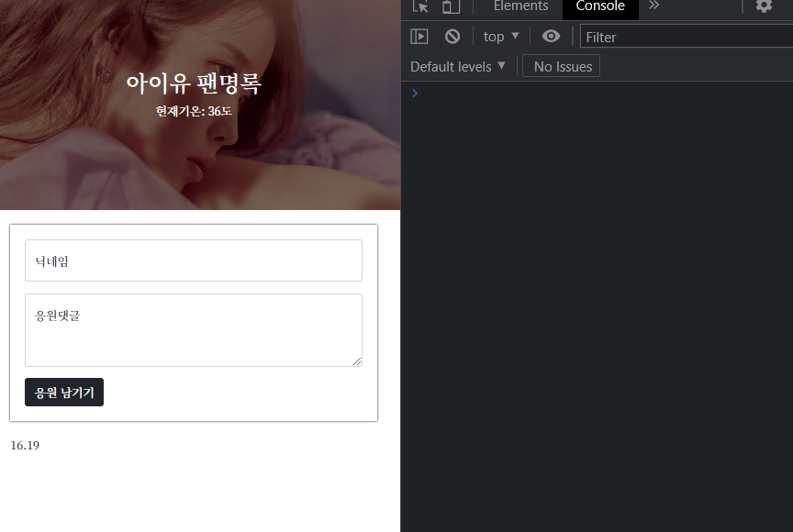The height and width of the screenshot is (532, 793).
Task: Create live expression with eye icon
Action: coord(551,37)
